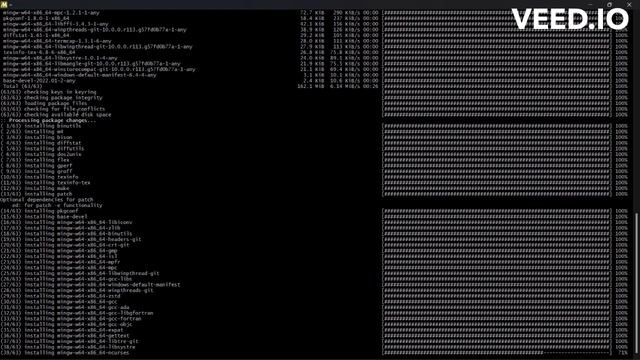
Task: Click the 'diffstat-1.65-1-x86_64' download line
Action: point(36,36)
